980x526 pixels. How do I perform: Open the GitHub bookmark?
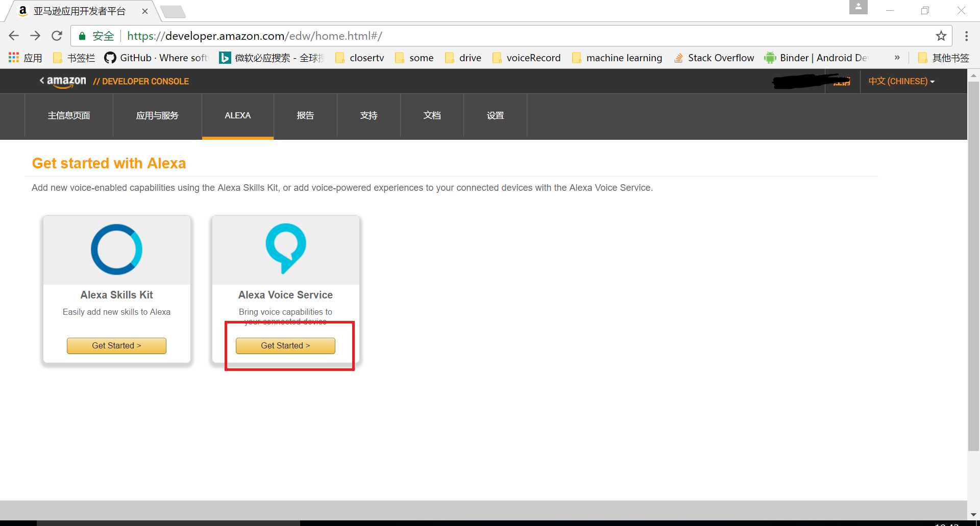(157, 58)
